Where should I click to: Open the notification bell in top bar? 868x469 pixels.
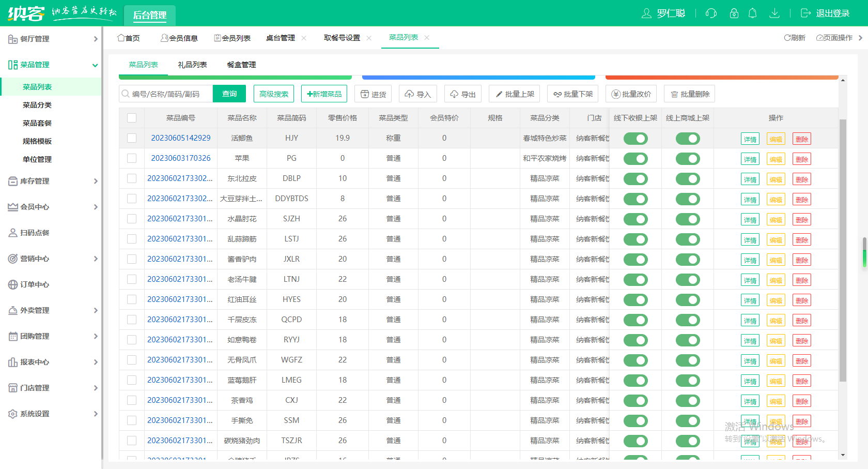(752, 13)
